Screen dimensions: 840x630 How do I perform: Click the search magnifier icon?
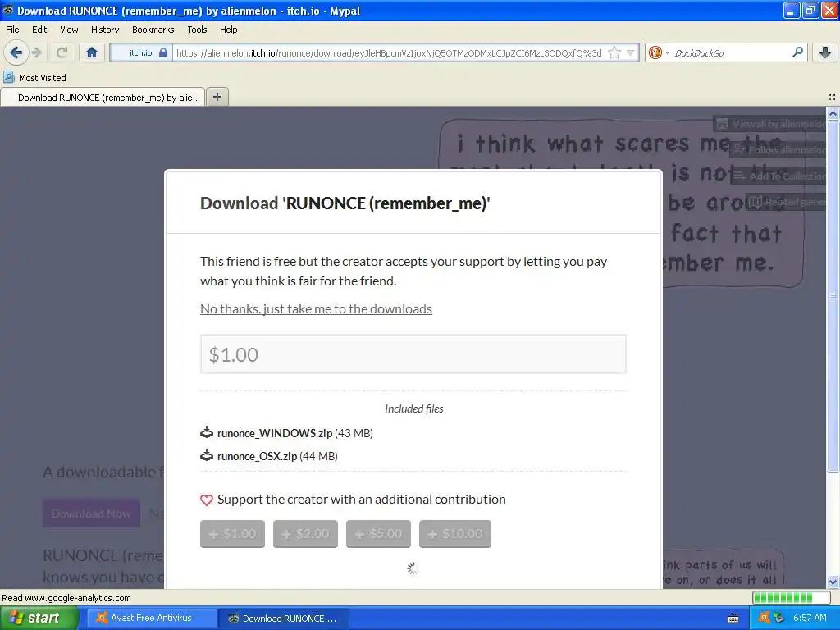pyautogui.click(x=797, y=52)
